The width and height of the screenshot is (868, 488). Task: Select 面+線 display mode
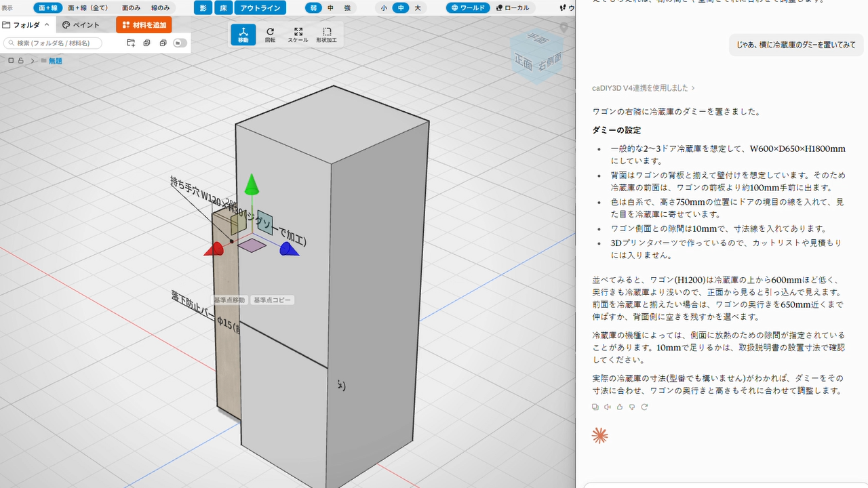[x=47, y=7]
